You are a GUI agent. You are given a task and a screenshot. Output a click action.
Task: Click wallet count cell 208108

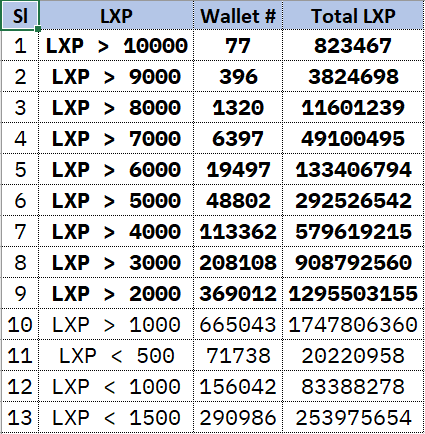click(x=238, y=262)
